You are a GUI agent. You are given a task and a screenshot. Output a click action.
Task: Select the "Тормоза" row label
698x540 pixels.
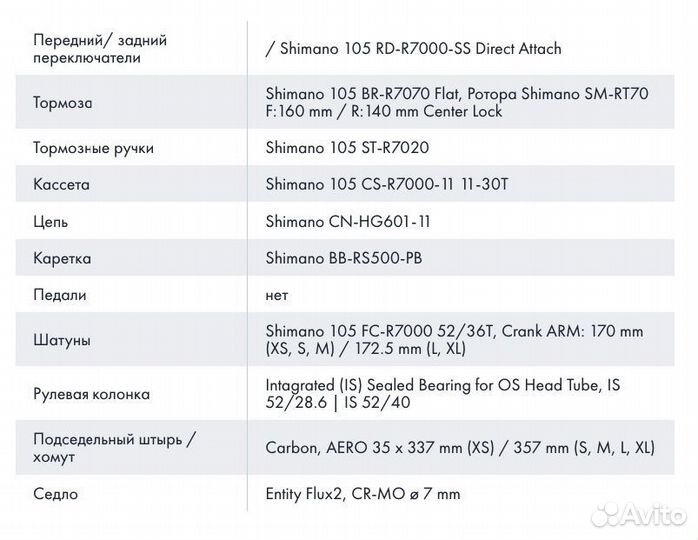63,103
